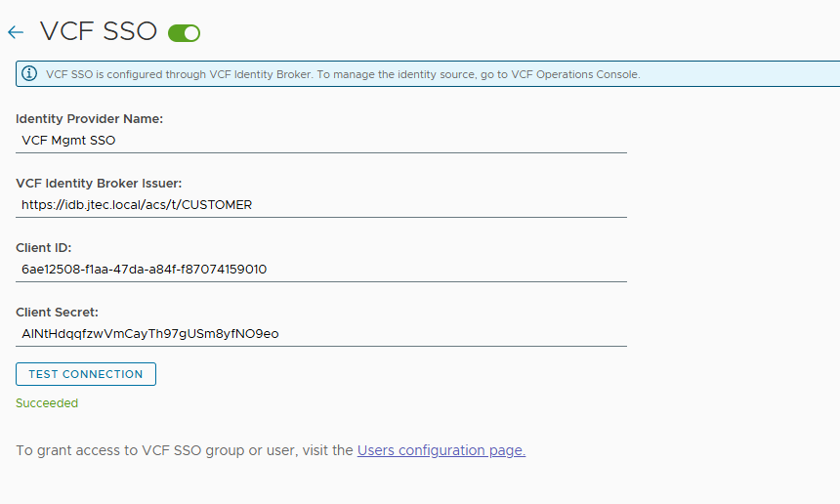The height and width of the screenshot is (504, 840).
Task: Click the VCF Identity Broker Issuer label
Action: point(99,184)
